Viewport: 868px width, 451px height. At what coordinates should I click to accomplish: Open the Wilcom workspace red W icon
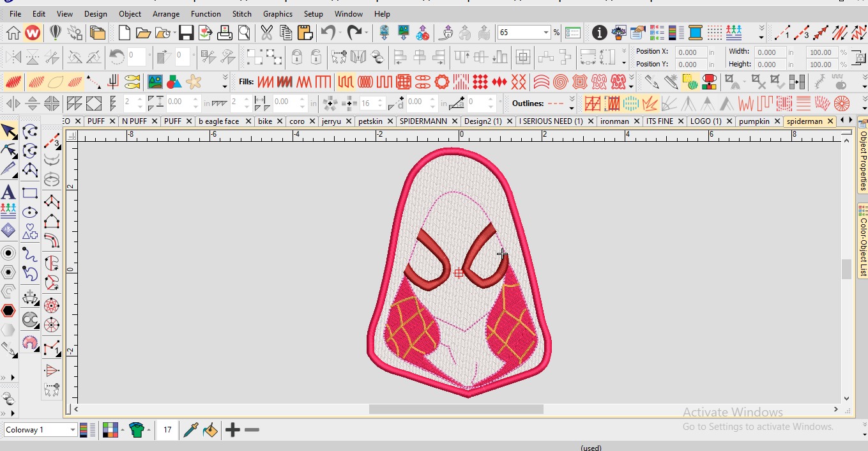32,33
